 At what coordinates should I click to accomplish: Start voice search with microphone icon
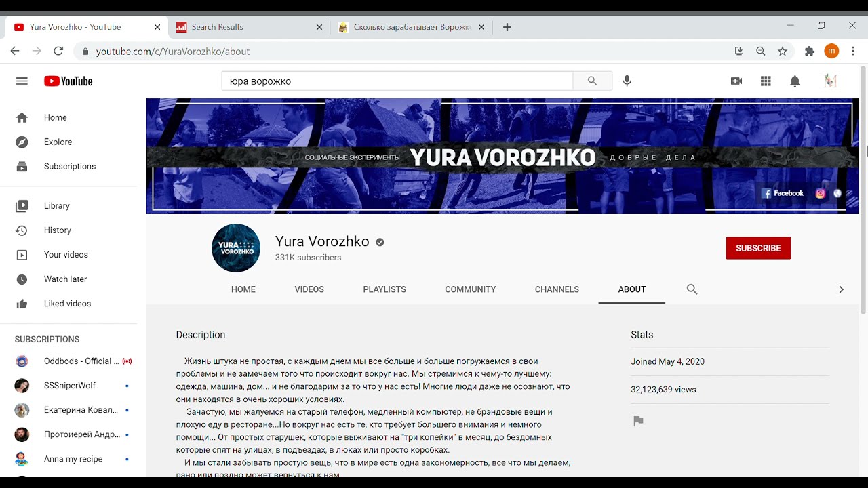coord(627,81)
